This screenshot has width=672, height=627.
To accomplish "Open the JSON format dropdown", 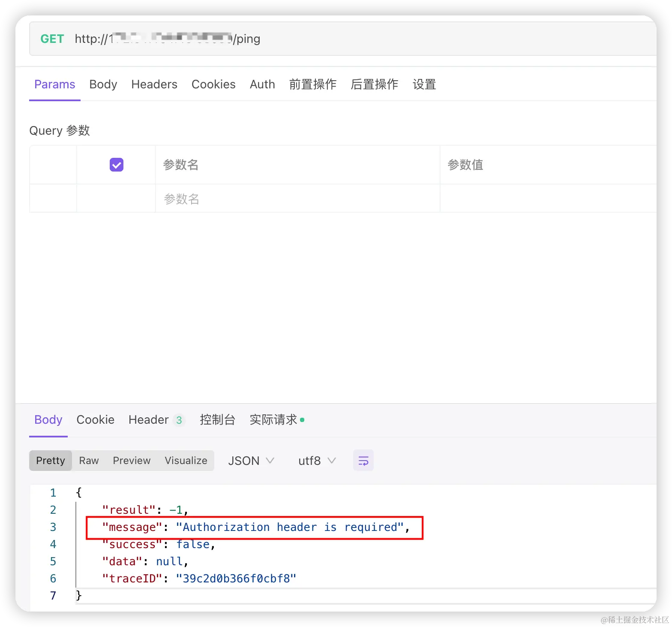I will pyautogui.click(x=251, y=461).
